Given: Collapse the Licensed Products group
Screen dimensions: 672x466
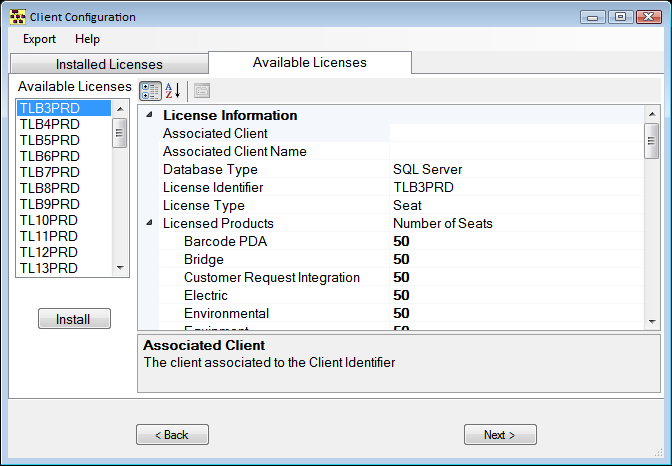Looking at the screenshot, I should click(150, 224).
